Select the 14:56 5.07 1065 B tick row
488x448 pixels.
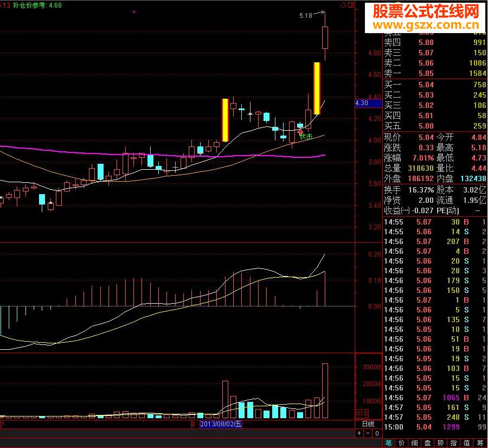tap(435, 398)
